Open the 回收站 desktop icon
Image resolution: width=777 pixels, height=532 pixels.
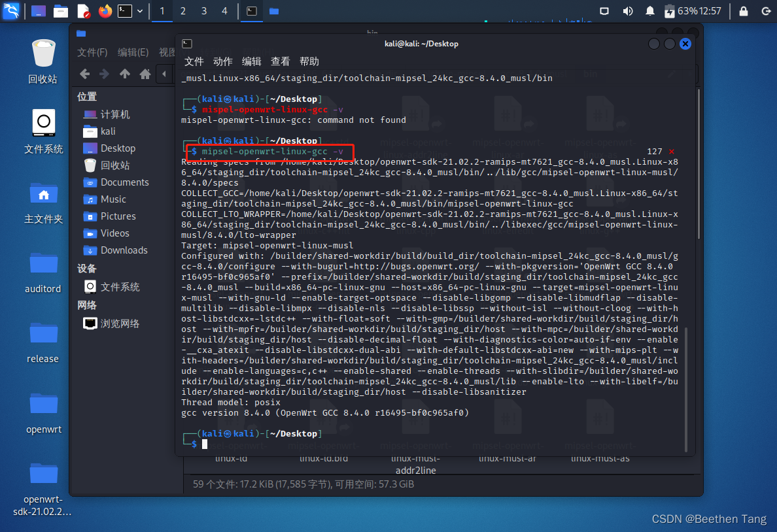tap(43, 61)
